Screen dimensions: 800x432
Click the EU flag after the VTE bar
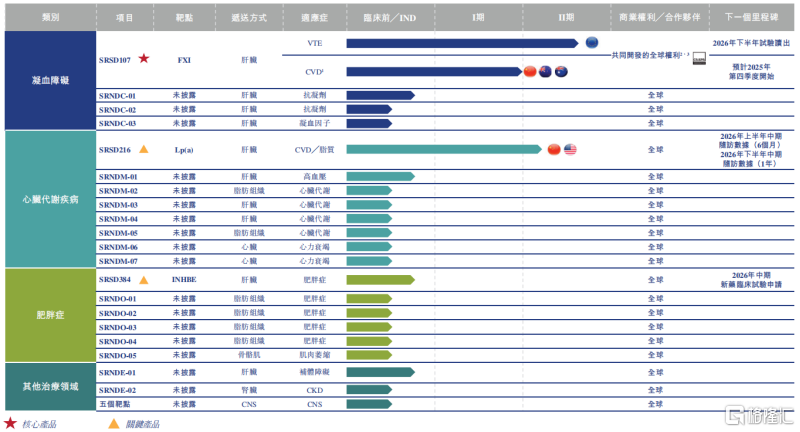click(592, 42)
